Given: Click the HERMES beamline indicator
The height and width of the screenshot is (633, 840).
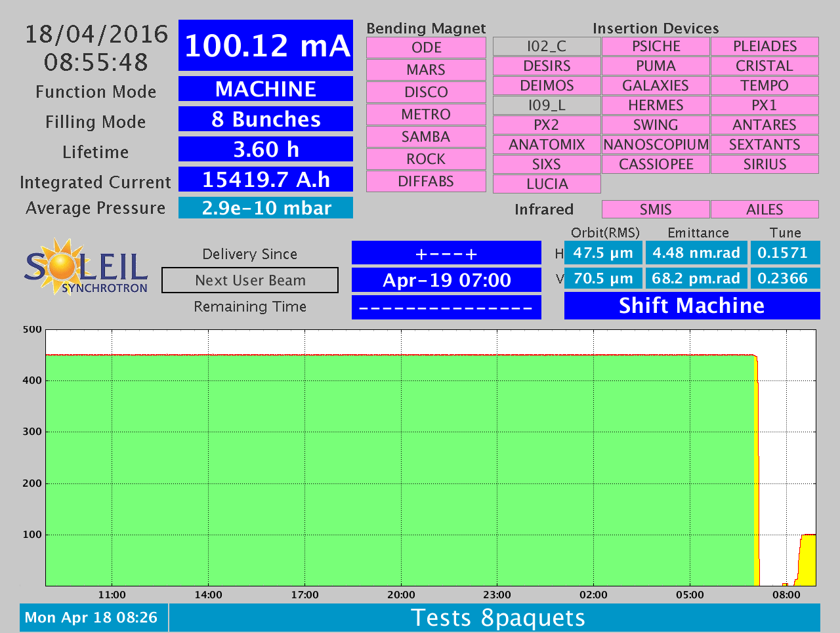Looking at the screenshot, I should (x=656, y=106).
